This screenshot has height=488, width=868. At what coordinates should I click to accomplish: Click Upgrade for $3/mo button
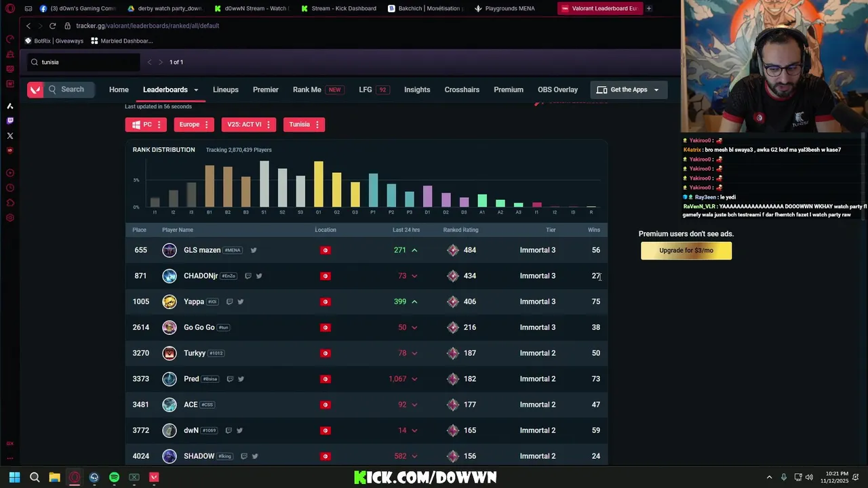pyautogui.click(x=686, y=250)
